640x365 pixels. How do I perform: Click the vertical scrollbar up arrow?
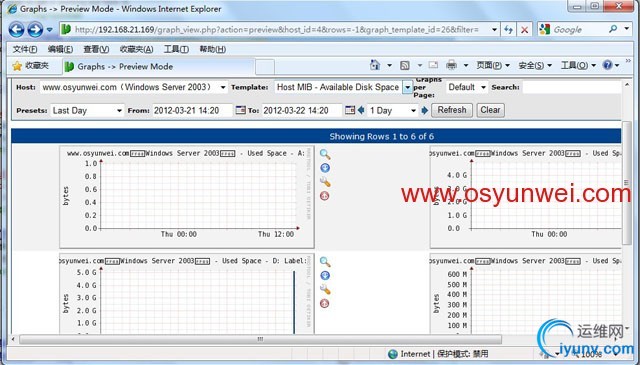pos(627,85)
